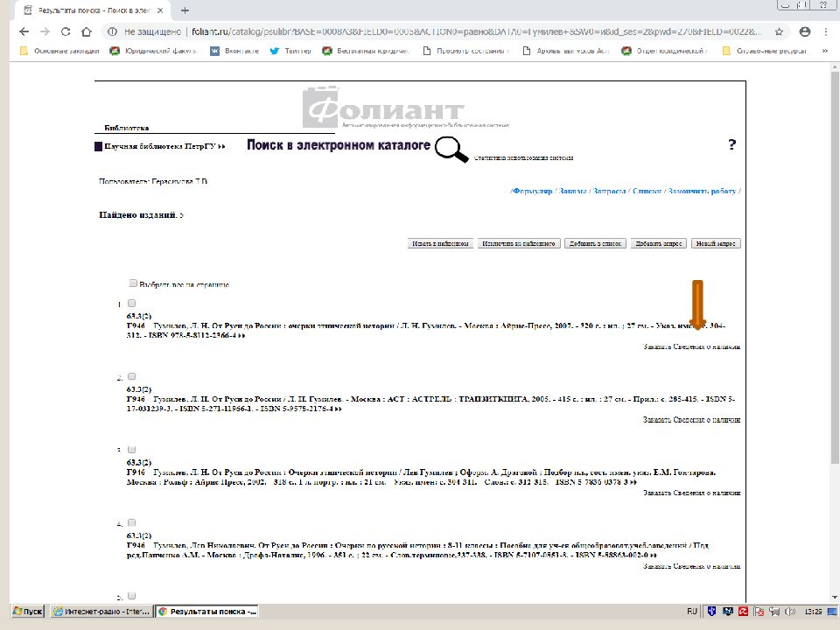This screenshot has height=630, width=840.
Task: Click the magnifying glass search icon
Action: coord(452,150)
